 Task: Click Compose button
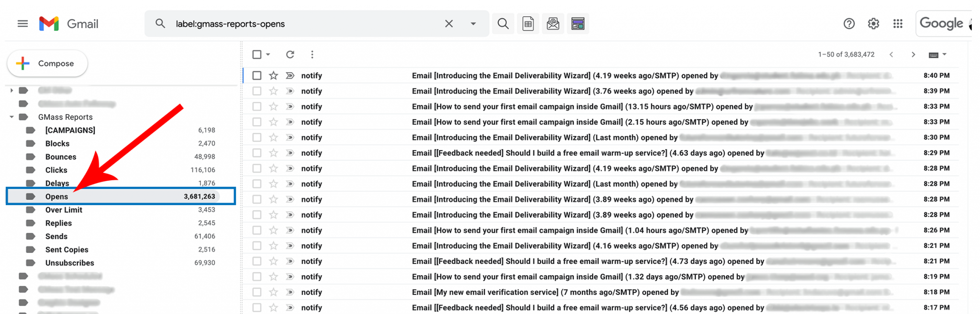(47, 63)
